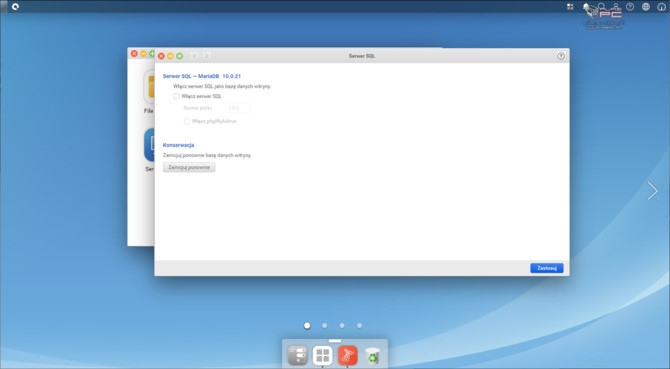Open the recycle bin dock icon
This screenshot has height=369, width=670.
[373, 356]
